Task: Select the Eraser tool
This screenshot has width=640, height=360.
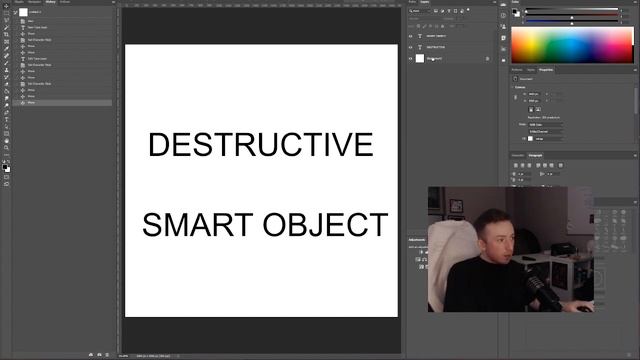Action: 6,84
